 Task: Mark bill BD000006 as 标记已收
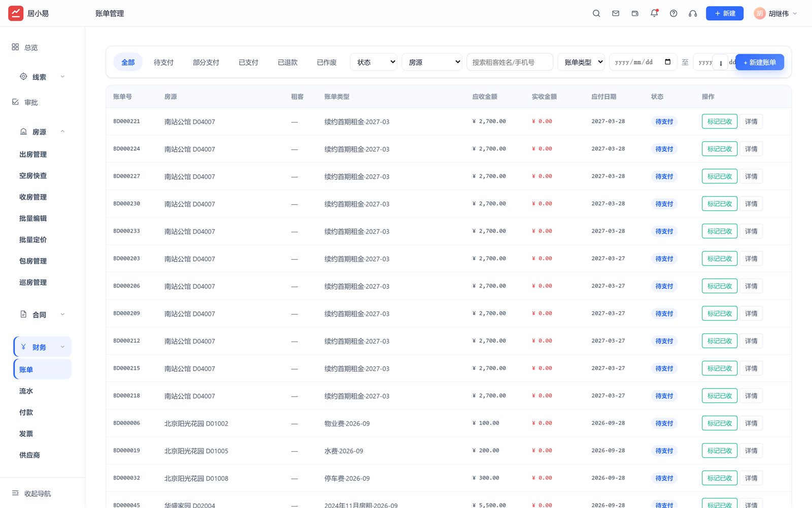point(720,423)
